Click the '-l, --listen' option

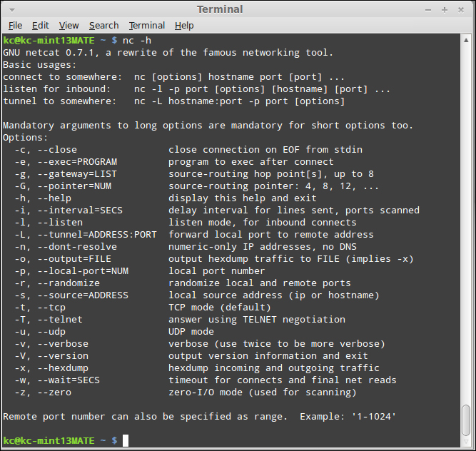[49, 223]
